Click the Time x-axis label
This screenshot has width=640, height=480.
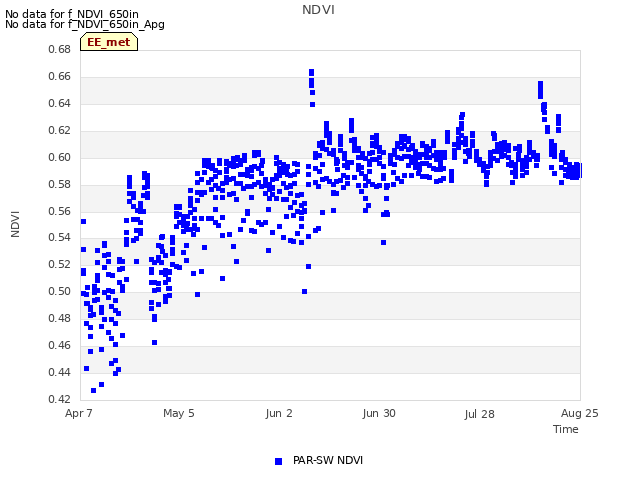565,429
